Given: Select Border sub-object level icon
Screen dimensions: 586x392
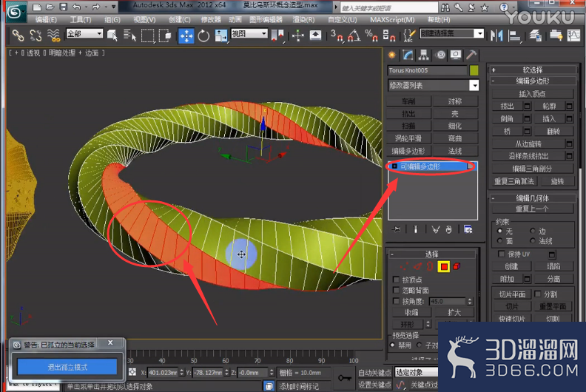Looking at the screenshot, I should pyautogui.click(x=430, y=266).
